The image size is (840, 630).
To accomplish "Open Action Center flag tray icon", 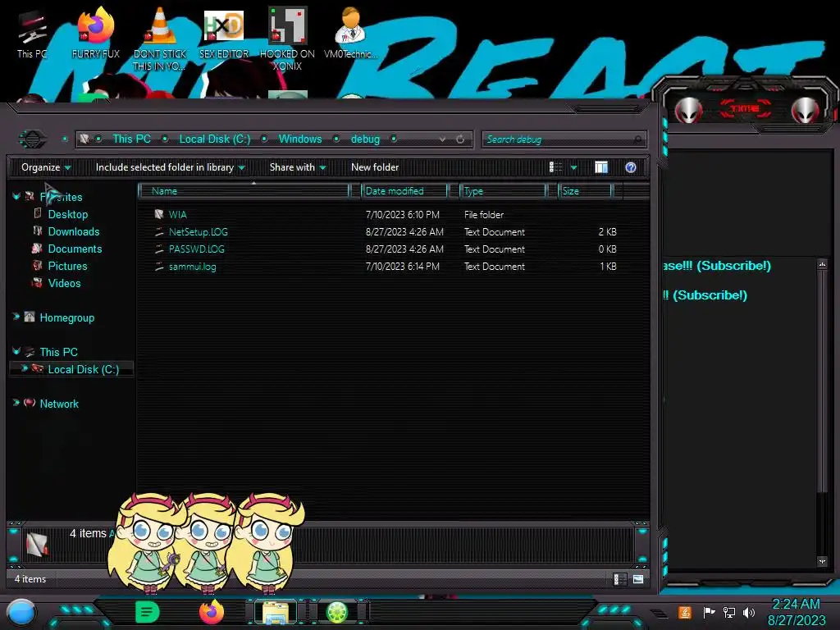I will pos(709,612).
